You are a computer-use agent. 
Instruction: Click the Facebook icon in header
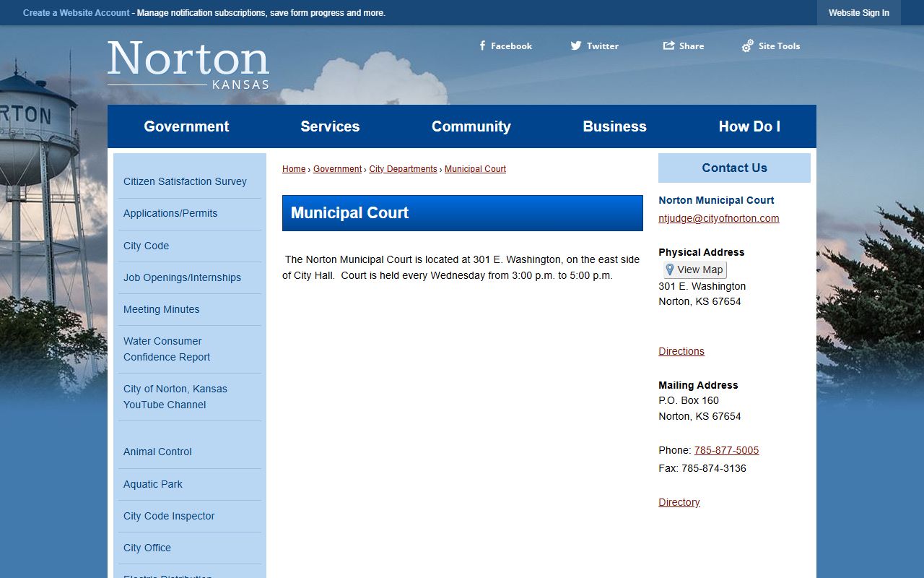(x=482, y=46)
